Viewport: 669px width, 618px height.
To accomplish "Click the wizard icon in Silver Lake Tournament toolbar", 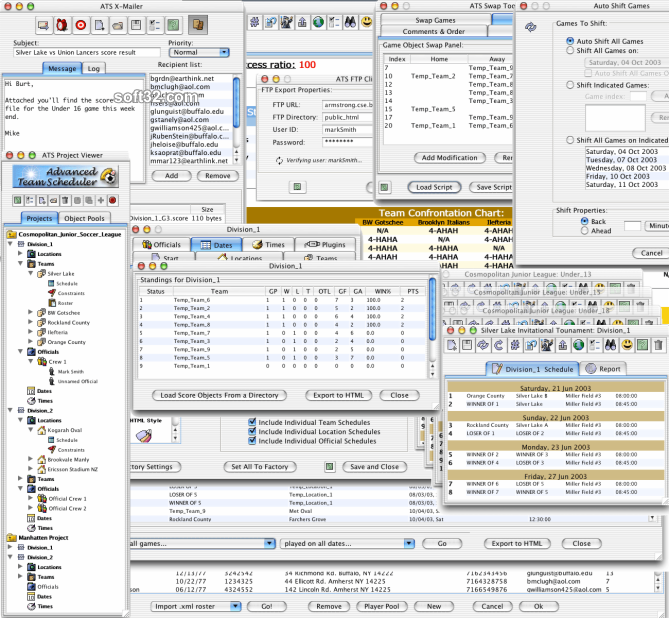I will (547, 345).
